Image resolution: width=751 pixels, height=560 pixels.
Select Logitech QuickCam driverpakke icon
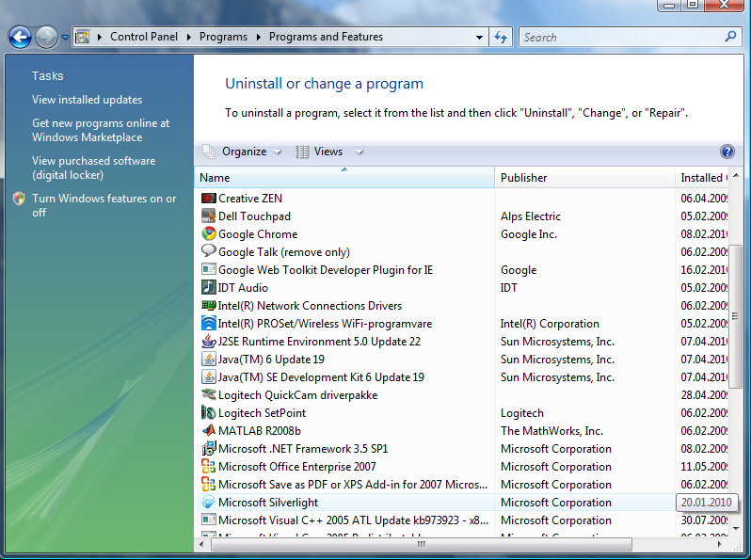click(x=208, y=394)
